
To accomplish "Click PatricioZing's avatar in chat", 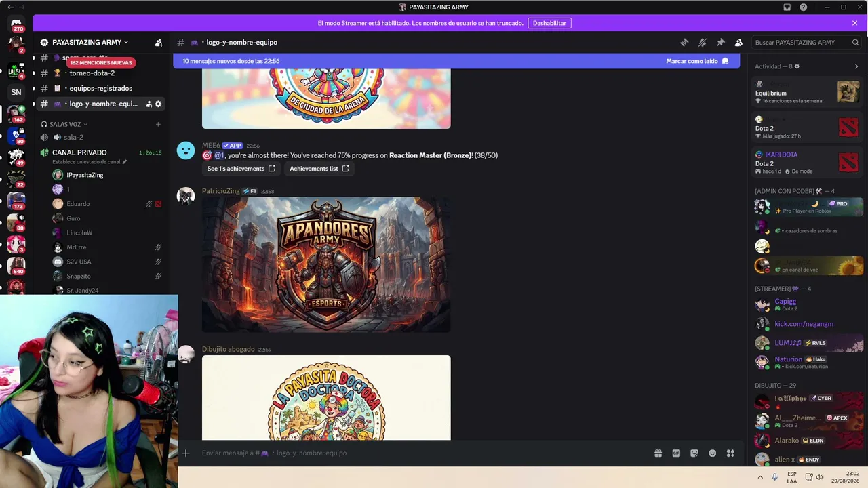I will pos(186,196).
